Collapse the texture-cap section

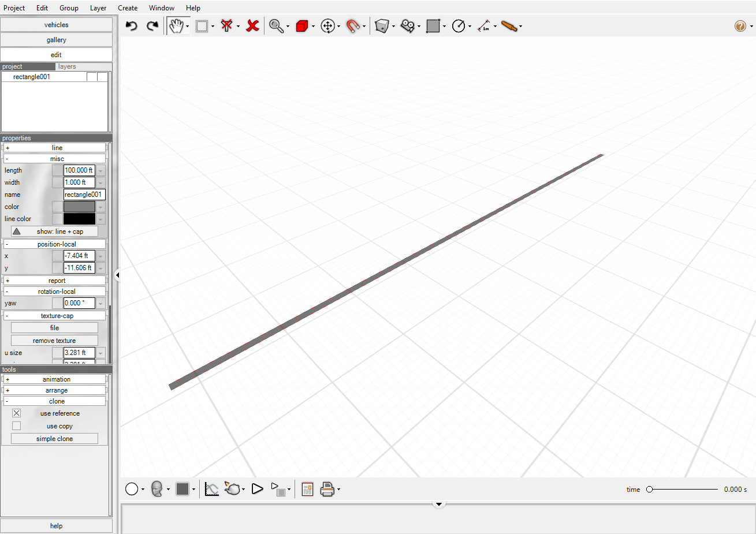55,316
